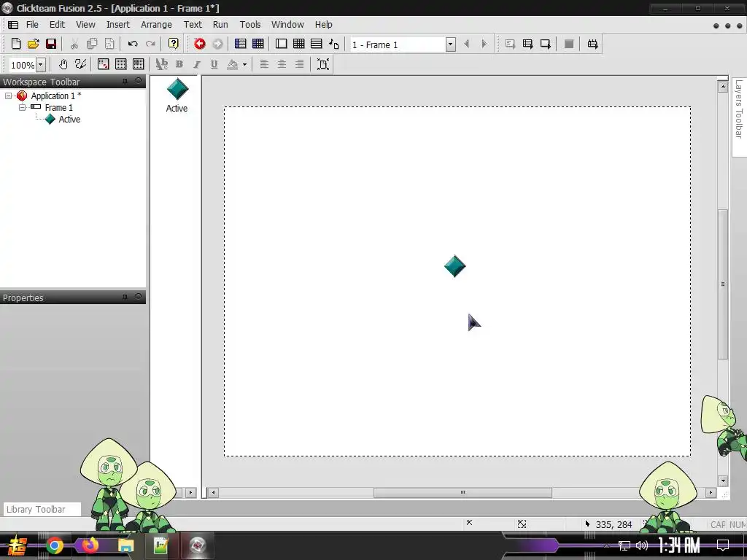This screenshot has width=747, height=560.
Task: Center align the text
Action: pos(282,64)
